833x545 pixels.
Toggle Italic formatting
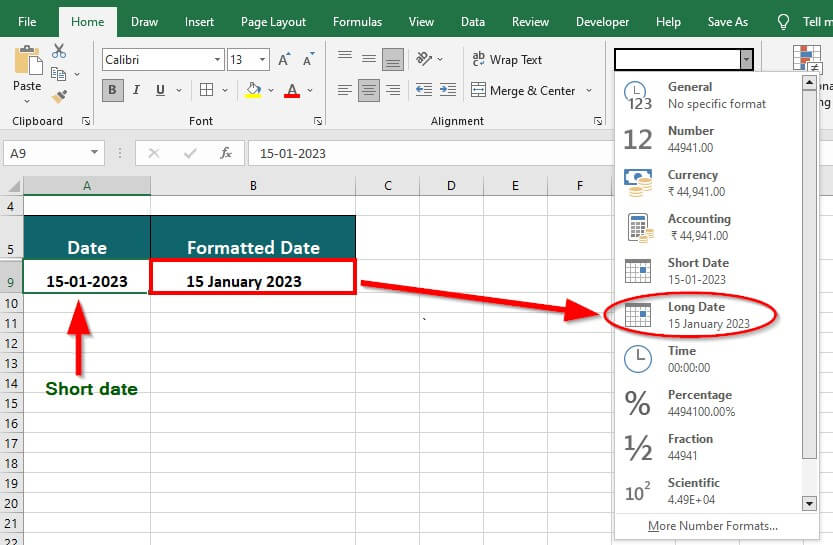pos(136,90)
